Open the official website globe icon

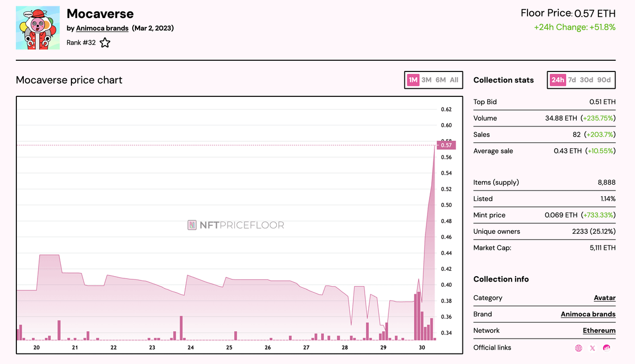tap(578, 348)
